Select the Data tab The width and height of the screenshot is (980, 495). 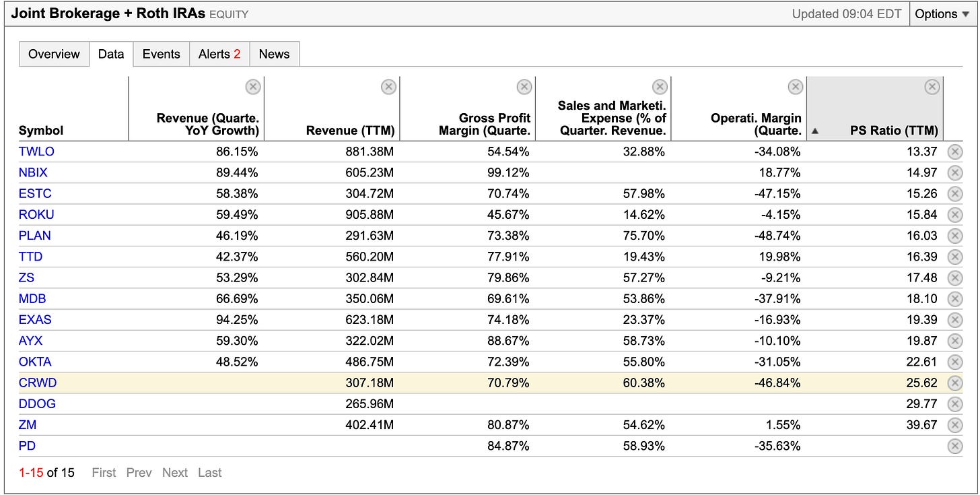(111, 54)
